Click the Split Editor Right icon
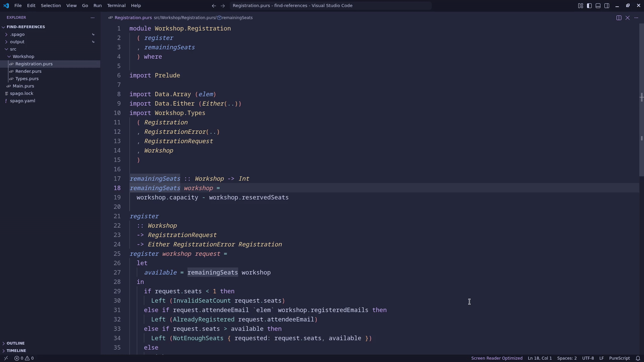The image size is (644, 362). (619, 18)
